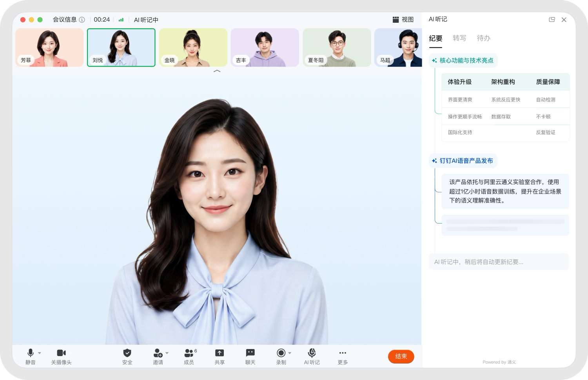Close the AI 听记 panel

tap(564, 20)
